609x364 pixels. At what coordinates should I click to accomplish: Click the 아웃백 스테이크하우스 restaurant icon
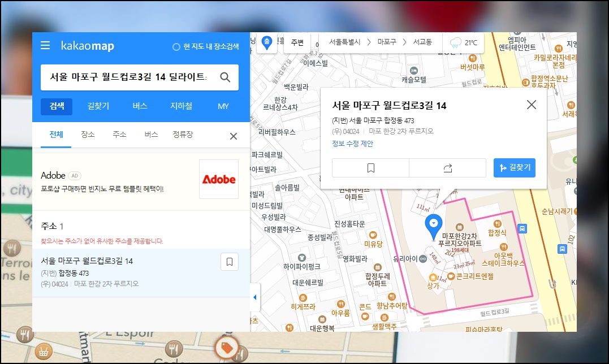(x=504, y=247)
